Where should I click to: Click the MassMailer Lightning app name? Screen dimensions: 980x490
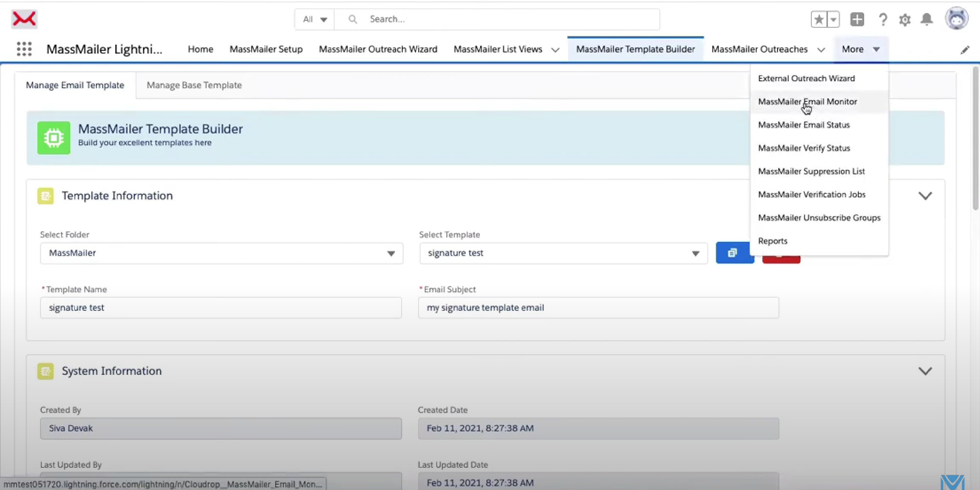click(104, 49)
